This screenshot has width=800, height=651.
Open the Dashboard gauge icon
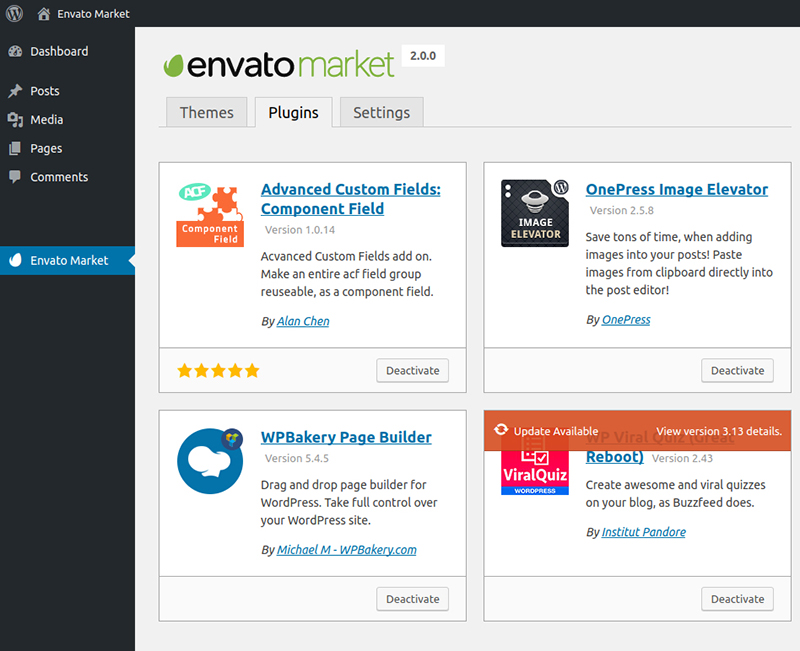tap(15, 51)
